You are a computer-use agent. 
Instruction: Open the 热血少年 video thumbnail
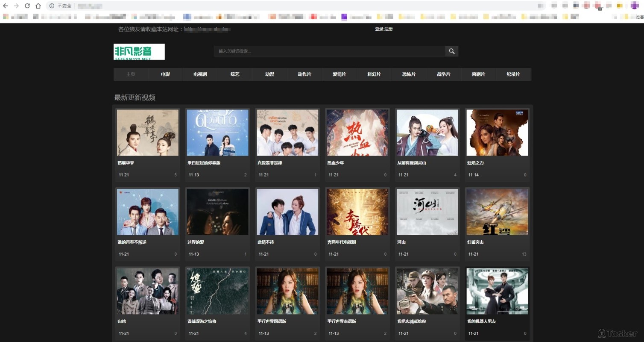coord(357,133)
